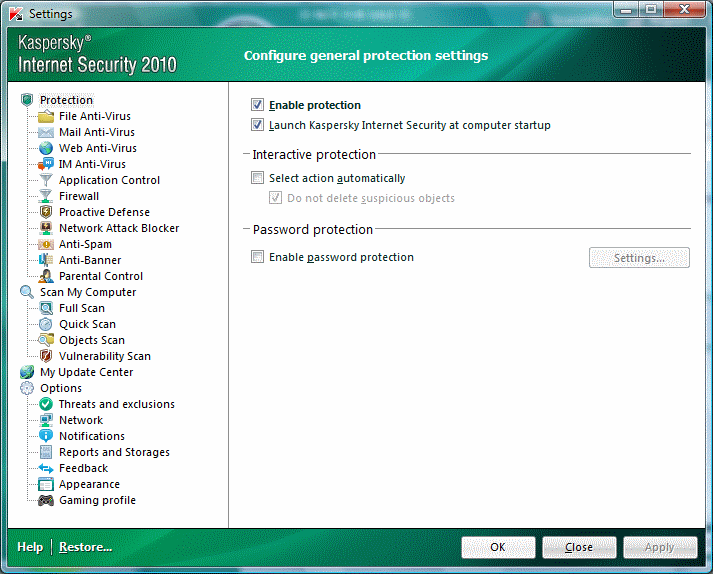713x574 pixels.
Task: Click the Full Scan icon
Action: (x=45, y=308)
